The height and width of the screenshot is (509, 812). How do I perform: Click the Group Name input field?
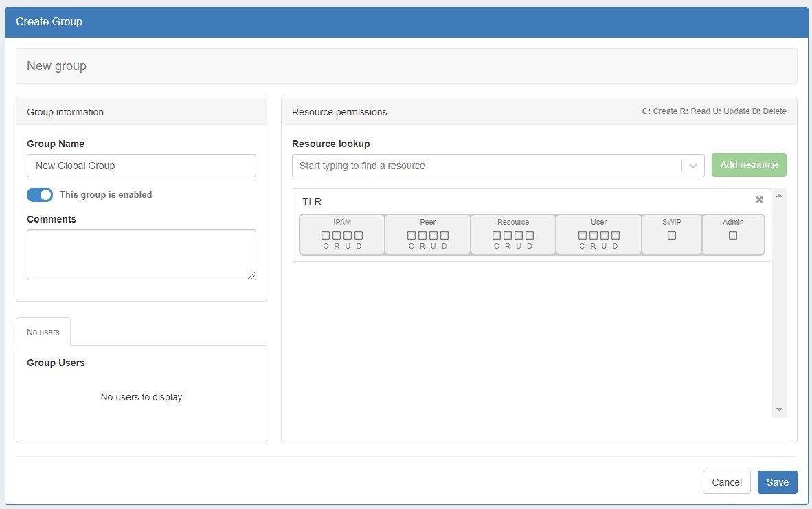[x=142, y=166]
